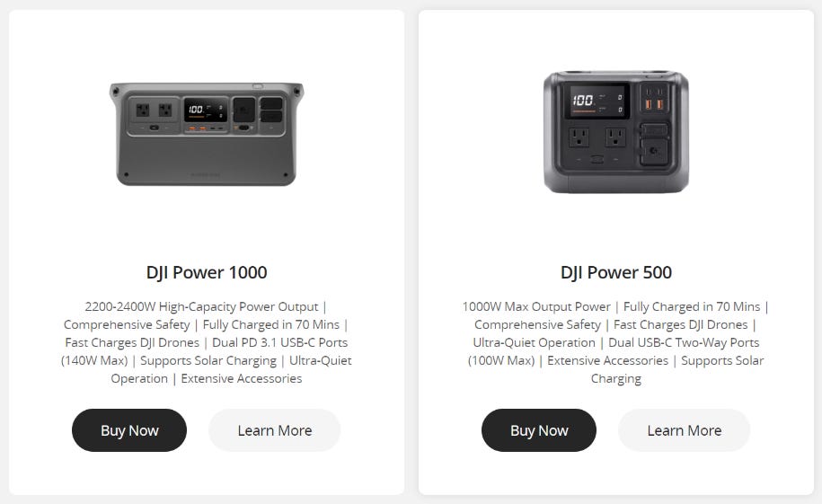This screenshot has width=822, height=504.
Task: Open Learn More for DJI Power 500
Action: 685,430
